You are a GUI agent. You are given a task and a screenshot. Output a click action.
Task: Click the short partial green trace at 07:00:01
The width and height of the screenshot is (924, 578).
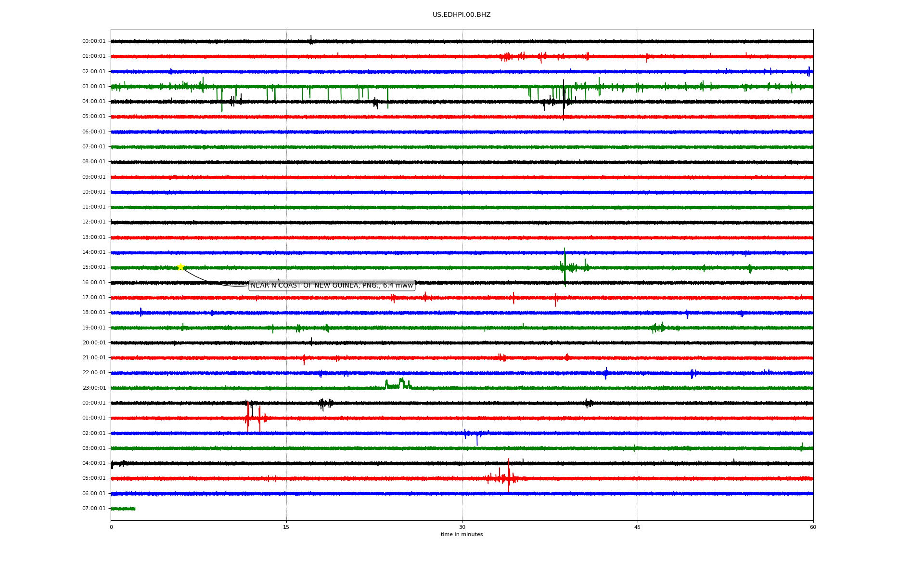point(123,509)
